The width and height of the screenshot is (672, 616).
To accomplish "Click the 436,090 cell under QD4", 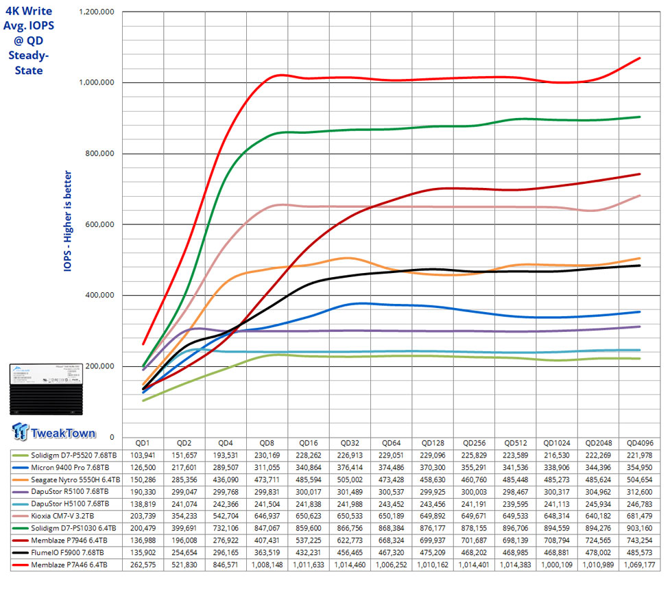I will (x=226, y=479).
